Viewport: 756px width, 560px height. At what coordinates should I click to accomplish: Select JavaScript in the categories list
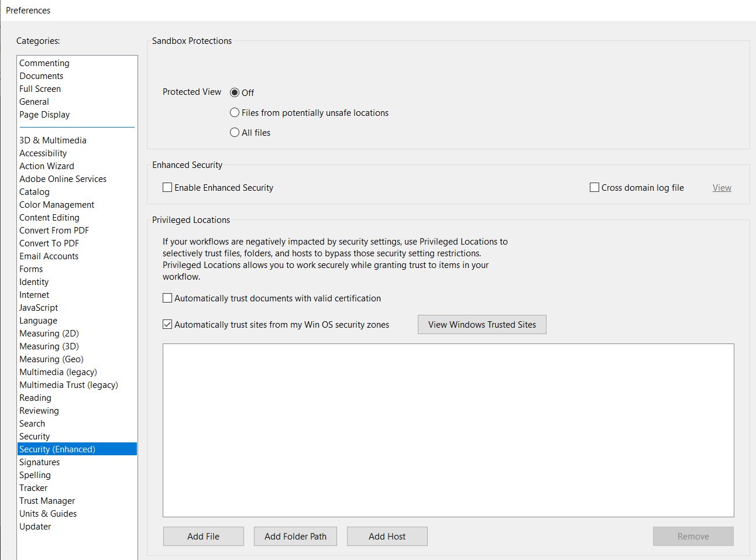pyautogui.click(x=39, y=308)
